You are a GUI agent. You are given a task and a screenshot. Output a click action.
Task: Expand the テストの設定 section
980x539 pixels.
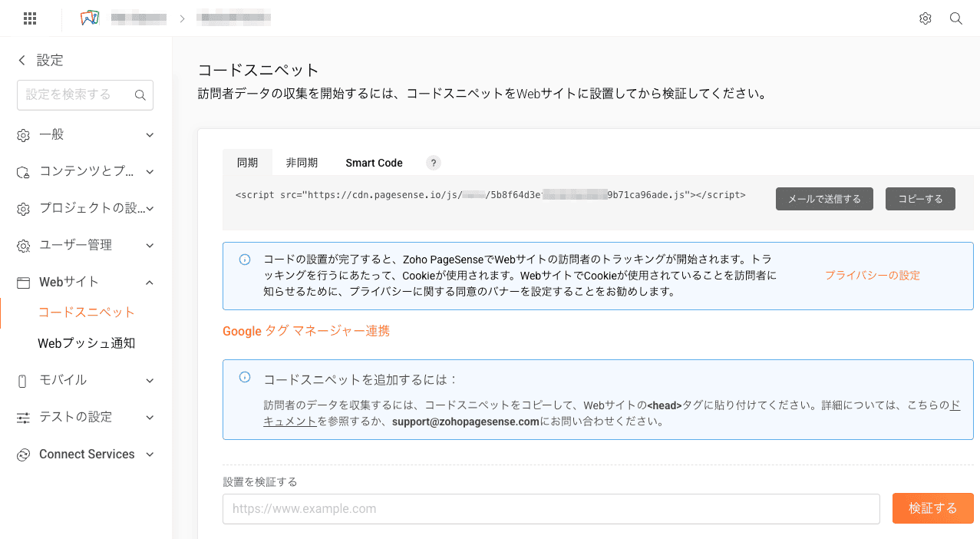click(150, 418)
